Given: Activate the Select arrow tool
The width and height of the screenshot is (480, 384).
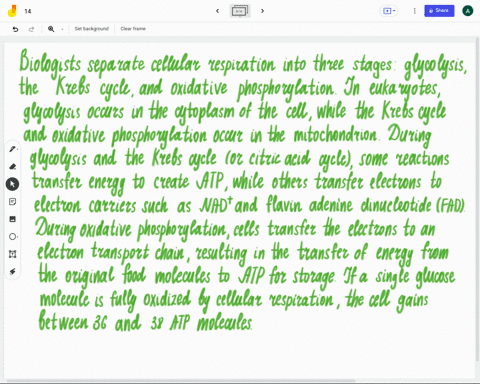Looking at the screenshot, I should (x=12, y=184).
